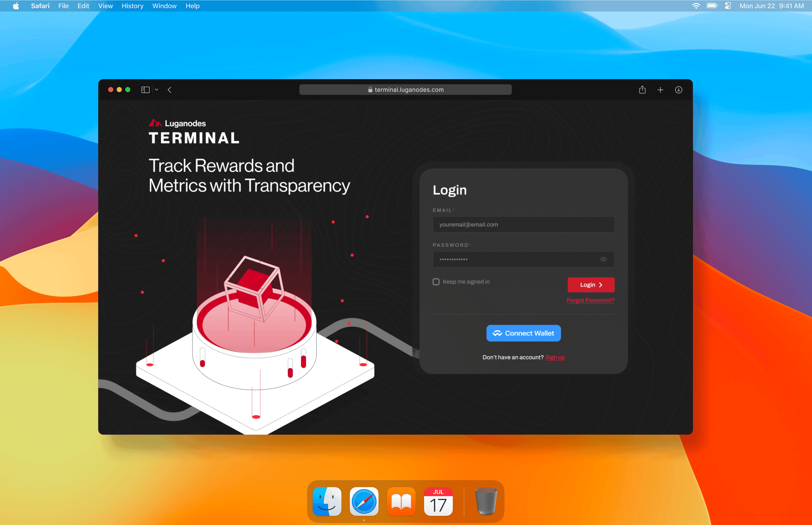Open Calendar from the Dock
This screenshot has height=525, width=812.
(438, 502)
